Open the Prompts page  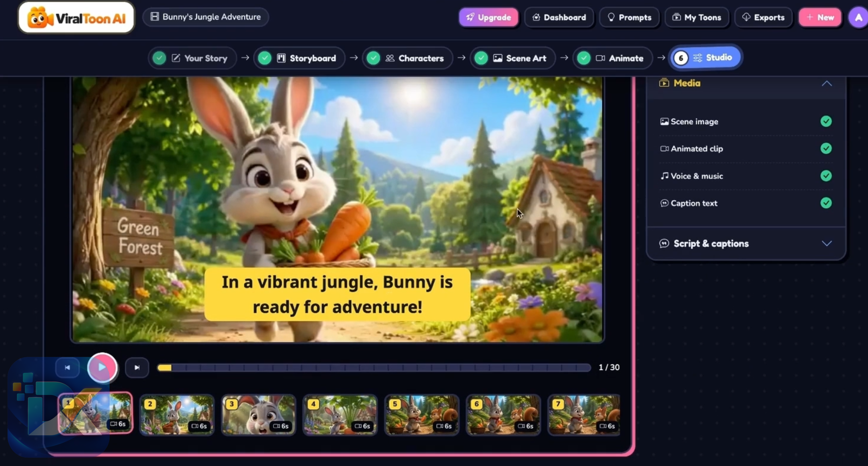click(x=629, y=17)
